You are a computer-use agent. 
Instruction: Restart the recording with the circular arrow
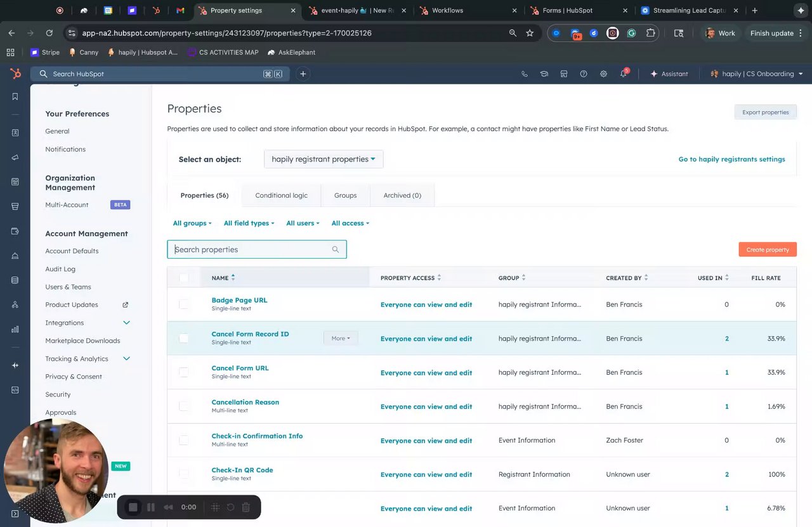231,507
